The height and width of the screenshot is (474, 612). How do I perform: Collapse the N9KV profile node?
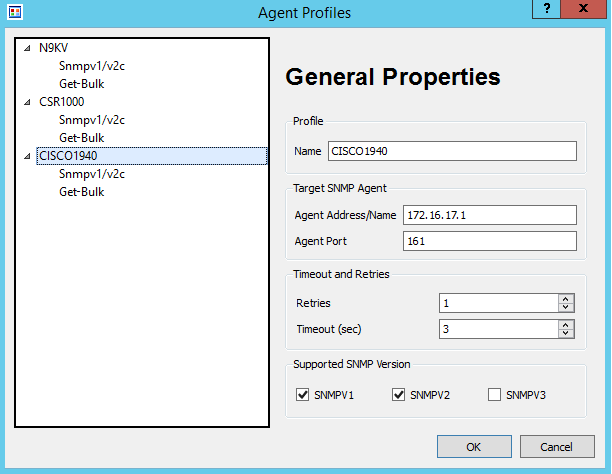[x=27, y=48]
